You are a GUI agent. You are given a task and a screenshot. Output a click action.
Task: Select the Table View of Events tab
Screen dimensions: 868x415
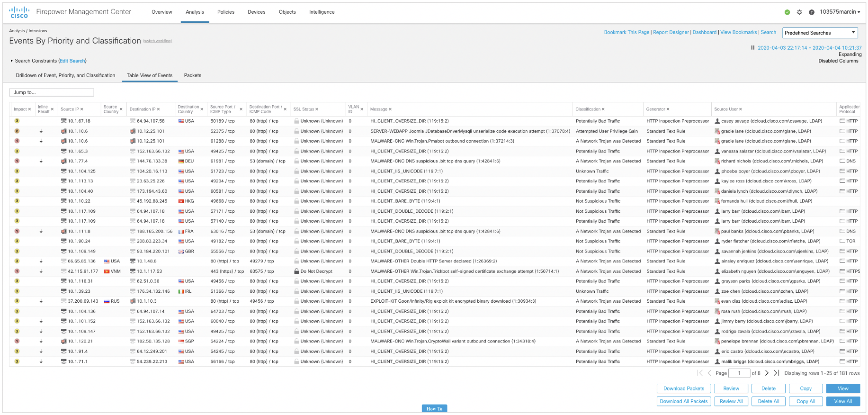point(150,75)
